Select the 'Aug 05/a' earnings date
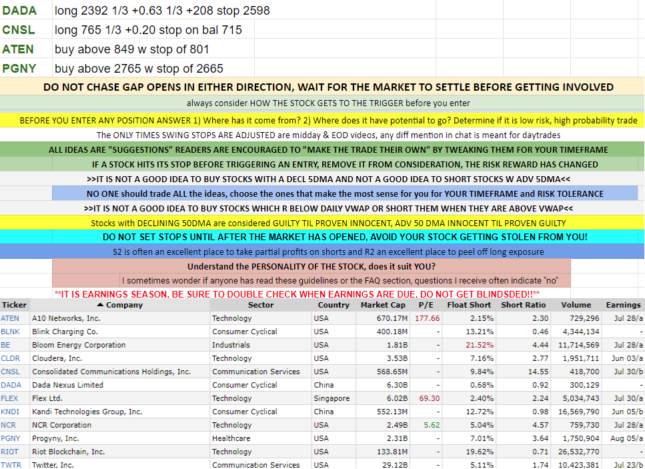 pyautogui.click(x=626, y=438)
